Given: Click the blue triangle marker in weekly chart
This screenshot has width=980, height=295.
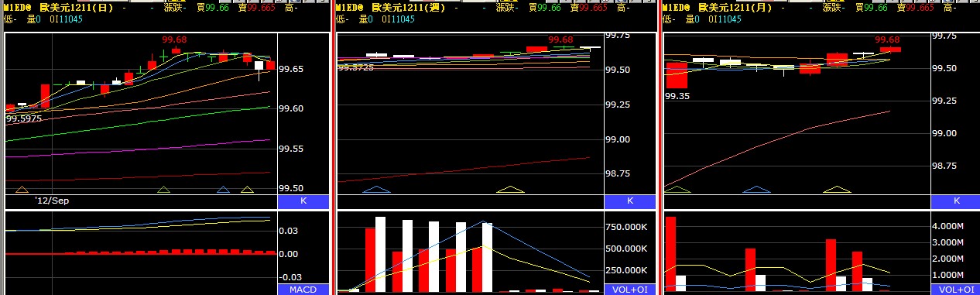Looking at the screenshot, I should (x=377, y=190).
